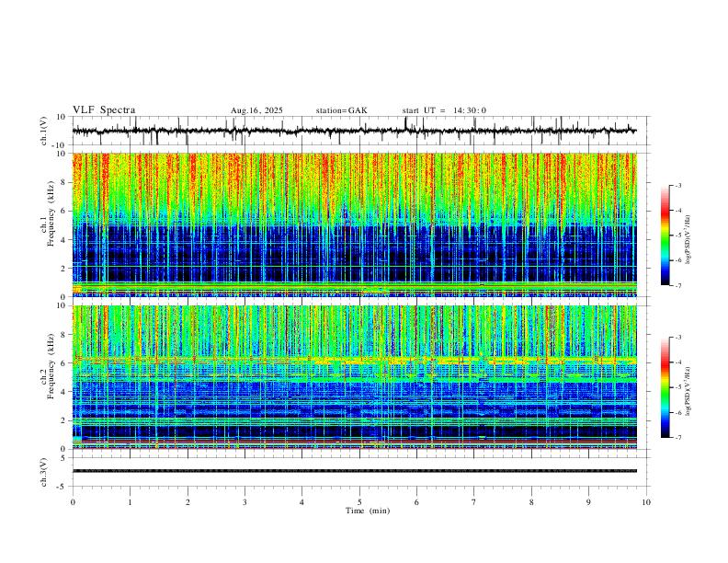Screen dimensions: 728x563
Task: Click the '1' tick on time axis
Action: [x=130, y=502]
